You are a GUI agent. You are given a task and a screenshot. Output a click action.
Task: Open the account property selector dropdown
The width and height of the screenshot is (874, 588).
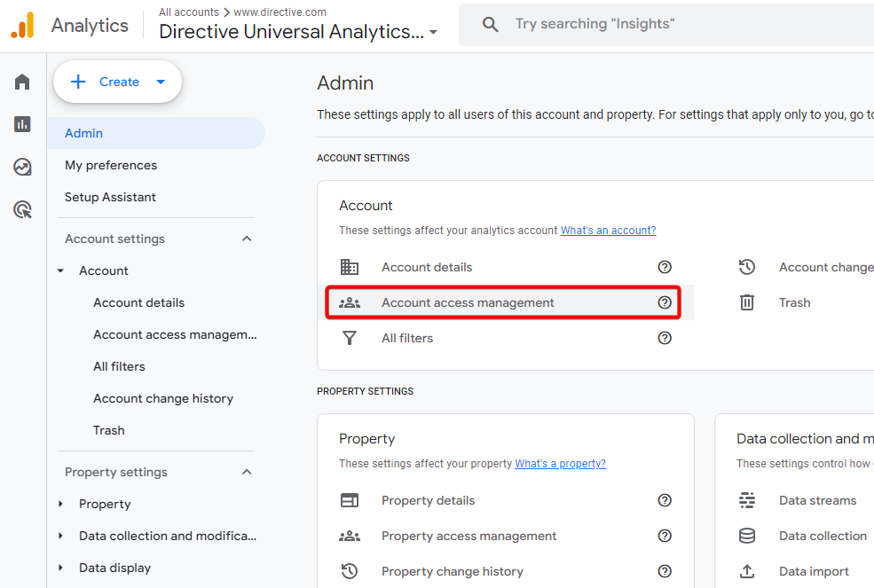tap(433, 33)
